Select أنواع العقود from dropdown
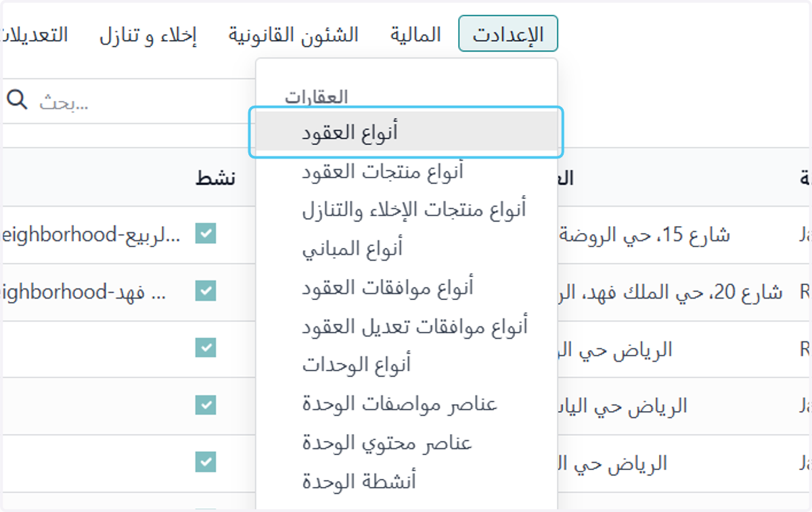 [x=407, y=133]
